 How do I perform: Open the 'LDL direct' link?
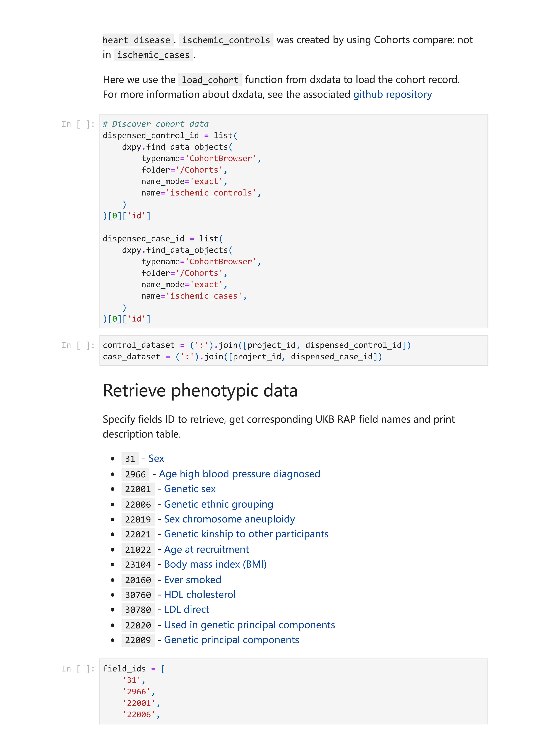[x=187, y=610]
